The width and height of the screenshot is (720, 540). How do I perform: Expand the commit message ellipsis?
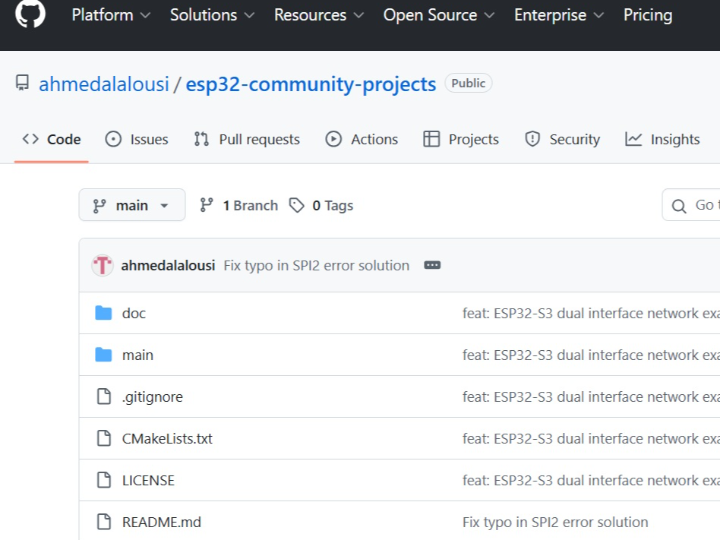click(x=432, y=265)
